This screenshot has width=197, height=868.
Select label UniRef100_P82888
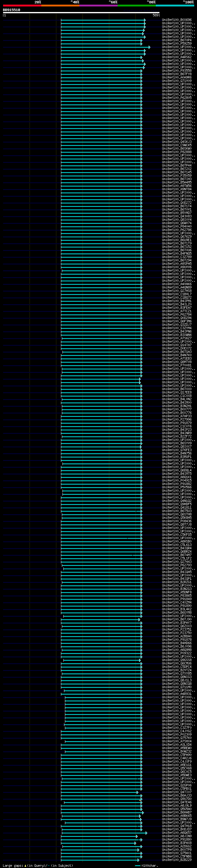(x=177, y=152)
